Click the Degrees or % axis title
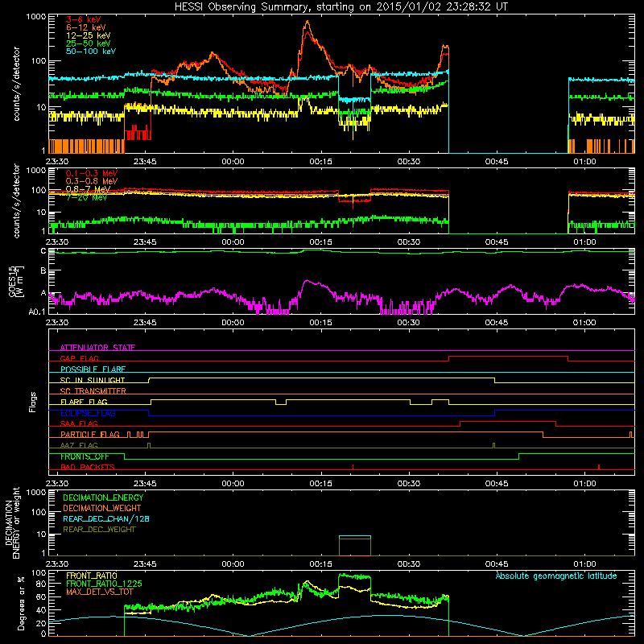This screenshot has width=644, height=644. click(21, 603)
